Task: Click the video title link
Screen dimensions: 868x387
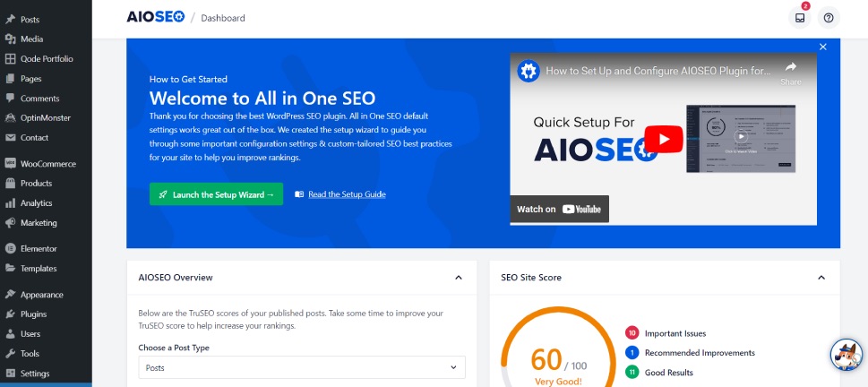Action: point(657,71)
